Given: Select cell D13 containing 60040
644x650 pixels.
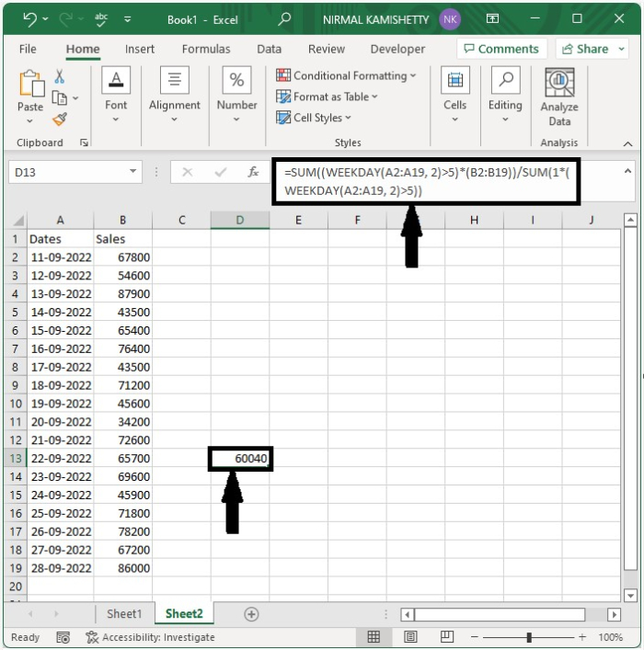Looking at the screenshot, I should (240, 458).
